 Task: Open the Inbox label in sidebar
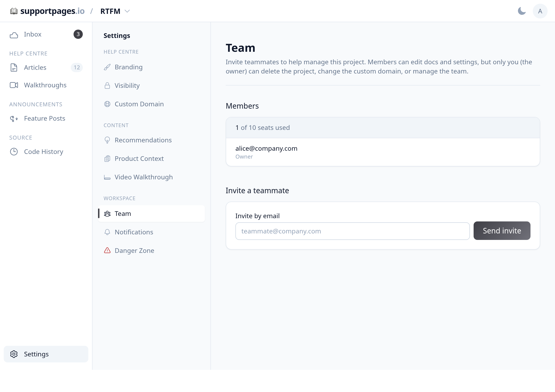pyautogui.click(x=33, y=34)
